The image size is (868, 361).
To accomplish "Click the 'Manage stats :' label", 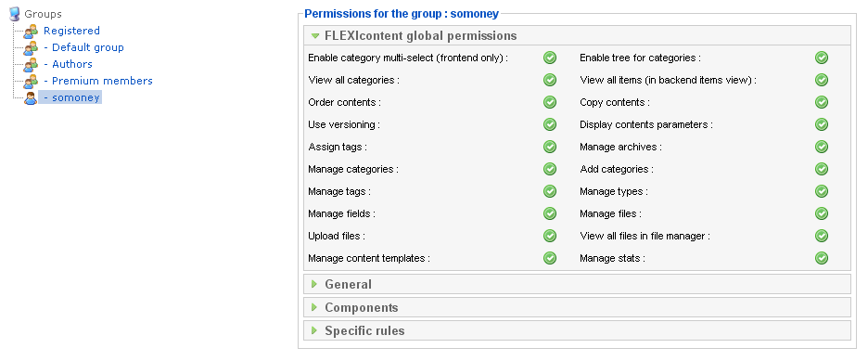I will [612, 258].
